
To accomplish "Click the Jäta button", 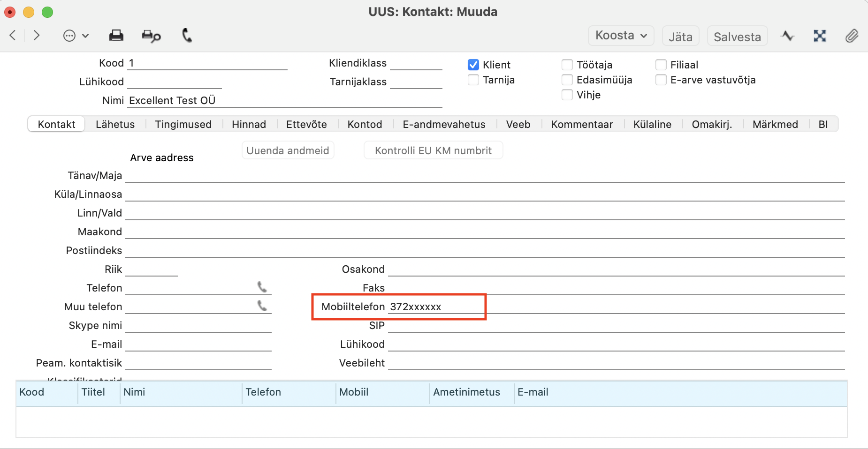I will coord(680,36).
